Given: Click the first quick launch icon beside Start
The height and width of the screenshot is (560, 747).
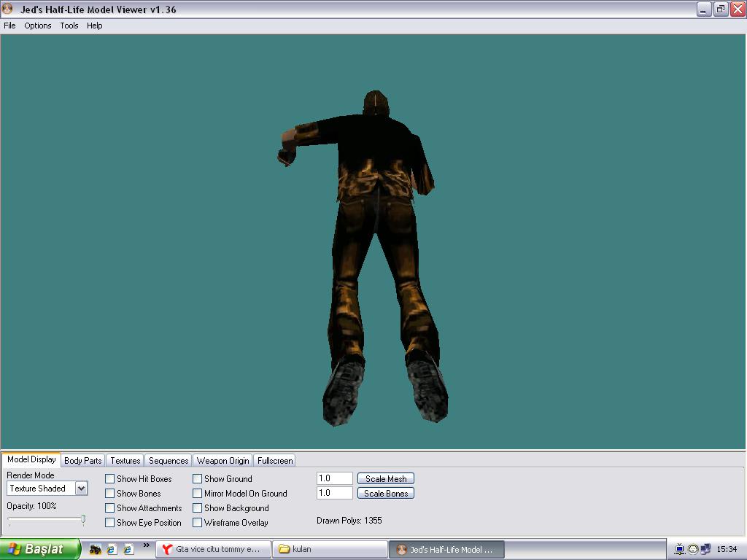Looking at the screenshot, I should (x=95, y=550).
